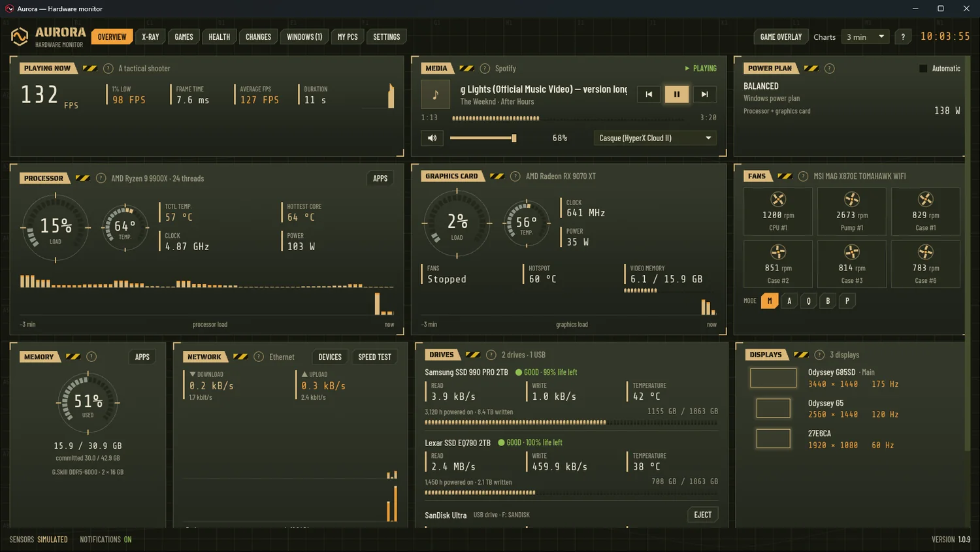Click APPS in the Processor panel
This screenshot has height=552, width=980.
pyautogui.click(x=380, y=178)
